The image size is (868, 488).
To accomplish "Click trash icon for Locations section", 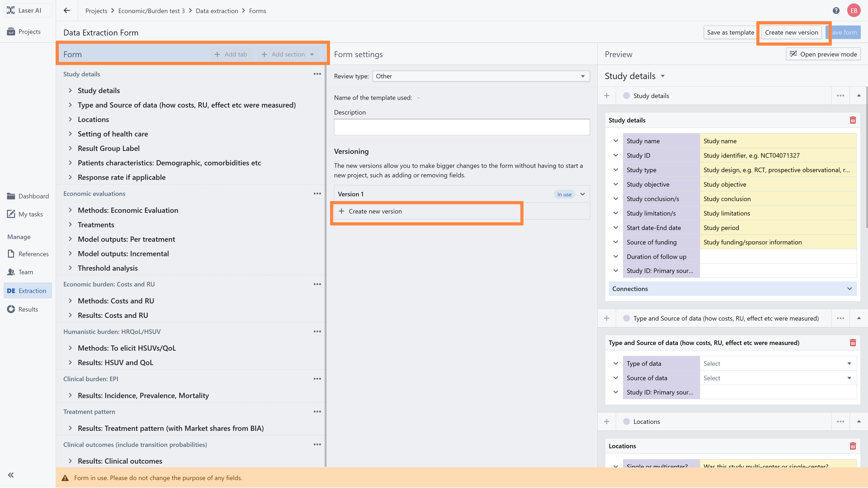I will pyautogui.click(x=852, y=446).
